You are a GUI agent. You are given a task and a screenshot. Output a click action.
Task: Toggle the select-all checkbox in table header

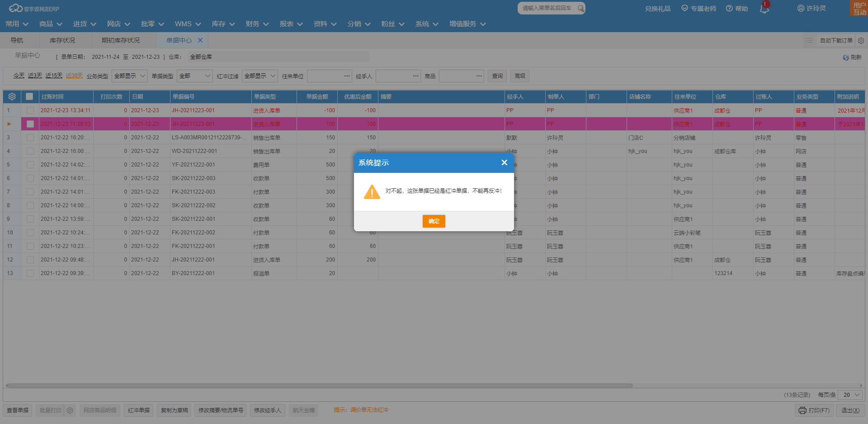(x=30, y=96)
